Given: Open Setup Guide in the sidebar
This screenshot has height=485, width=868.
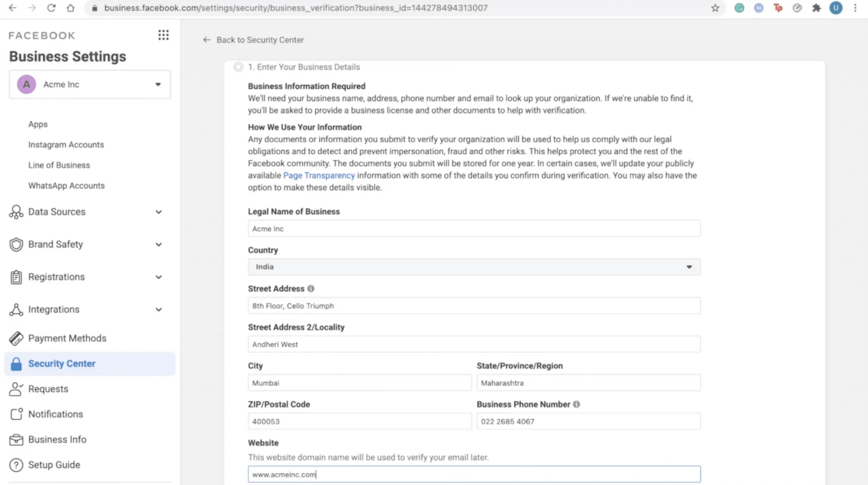Looking at the screenshot, I should (x=54, y=465).
